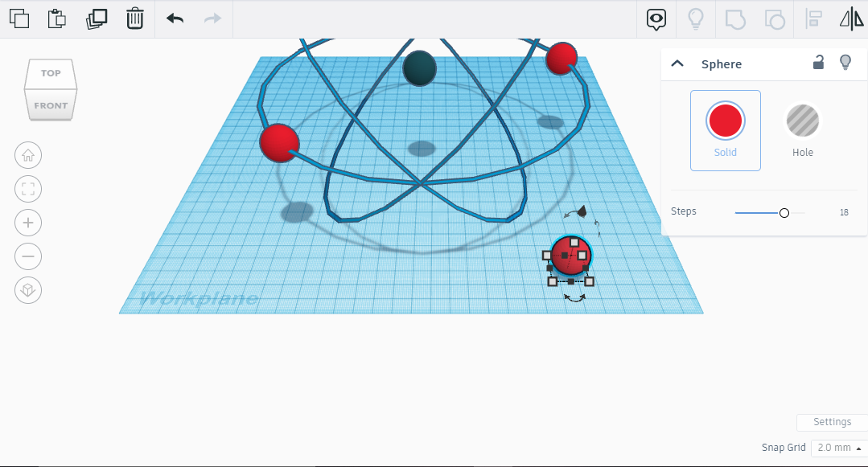Click the Ungroup icon
868x467 pixels.
[x=774, y=18]
